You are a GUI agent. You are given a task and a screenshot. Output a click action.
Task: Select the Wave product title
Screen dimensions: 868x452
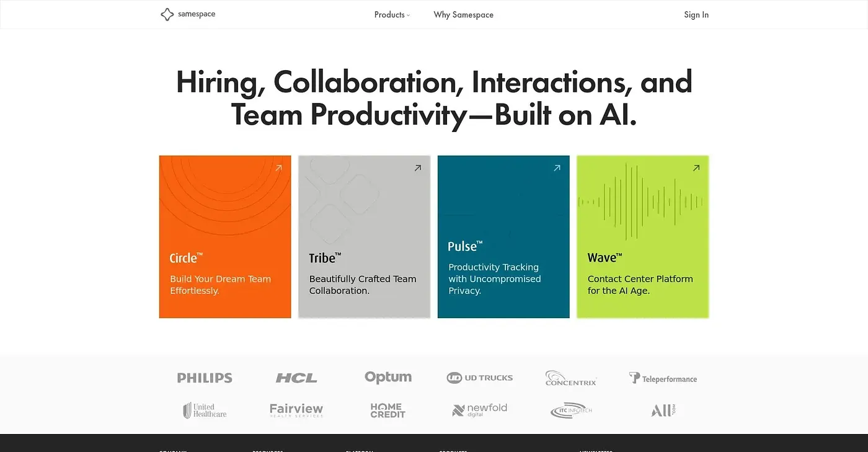click(x=604, y=258)
